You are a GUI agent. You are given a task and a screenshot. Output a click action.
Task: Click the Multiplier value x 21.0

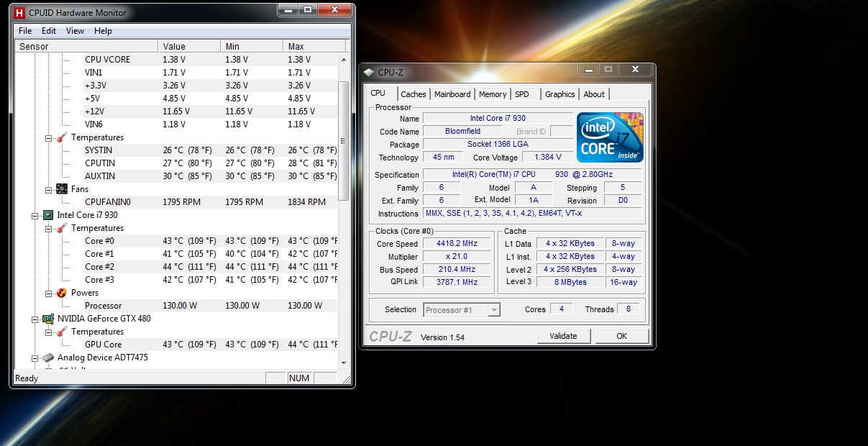point(457,257)
